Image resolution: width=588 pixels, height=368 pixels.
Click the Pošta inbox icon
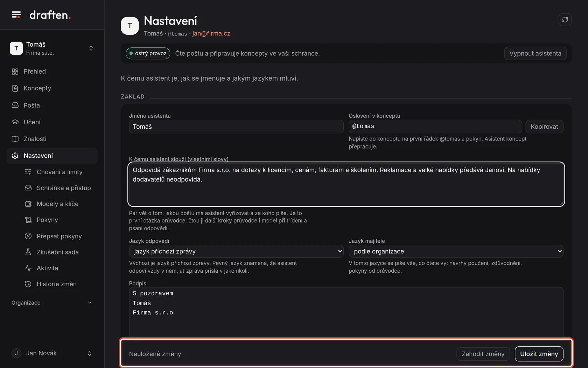[15, 105]
